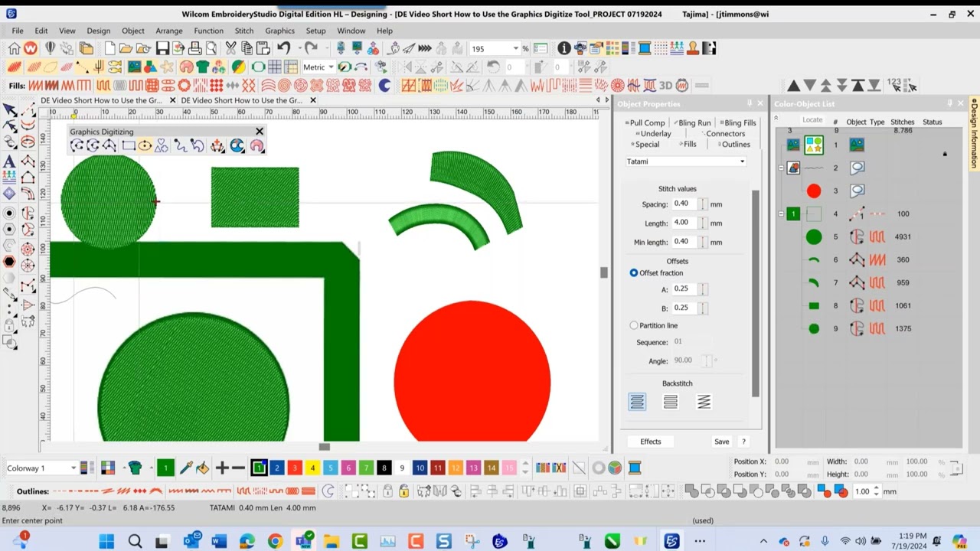Toggle 3D satin fill type
Image resolution: width=980 pixels, height=551 pixels.
[665, 86]
